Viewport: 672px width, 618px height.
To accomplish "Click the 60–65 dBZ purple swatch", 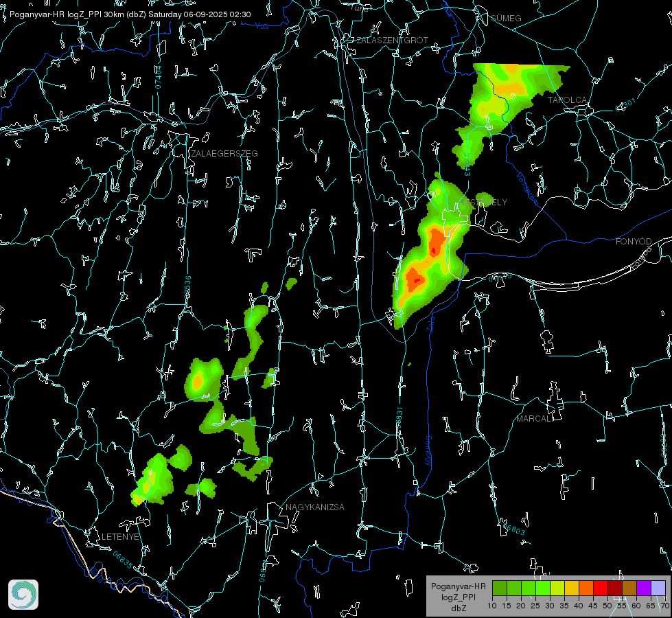I will 643,588.
